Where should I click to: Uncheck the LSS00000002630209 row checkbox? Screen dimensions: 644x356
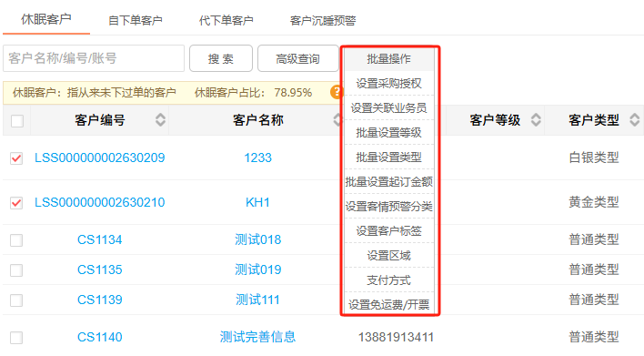(x=16, y=158)
